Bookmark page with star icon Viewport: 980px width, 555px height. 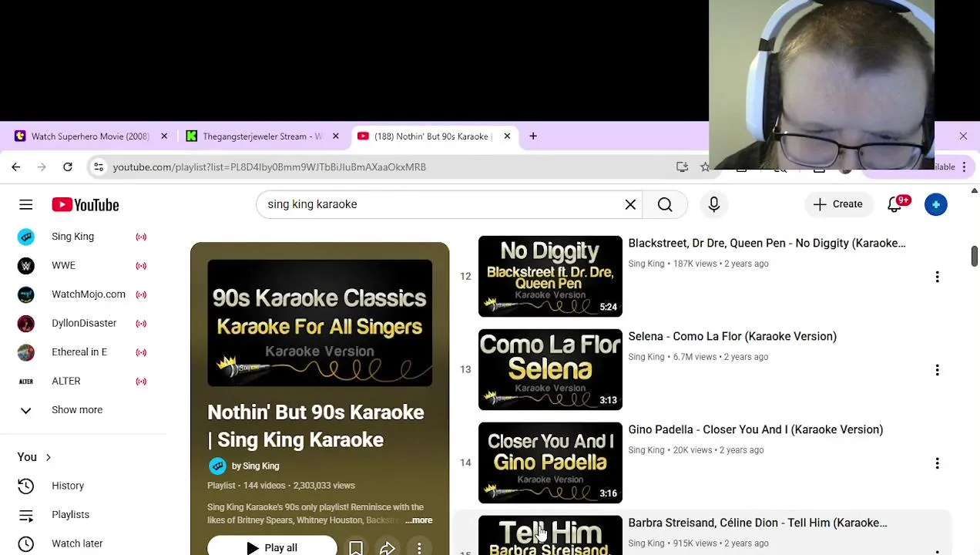click(x=705, y=166)
